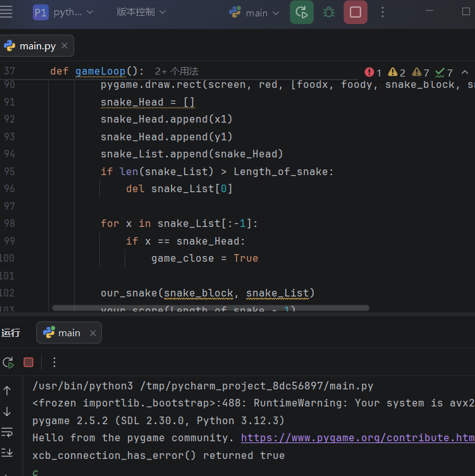Click the snake_List.append(snake_Head) line
475x476 pixels.
tap(192, 154)
